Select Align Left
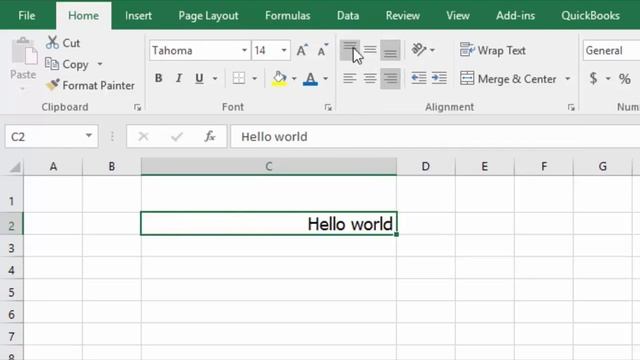The height and width of the screenshot is (360, 640). click(x=350, y=78)
